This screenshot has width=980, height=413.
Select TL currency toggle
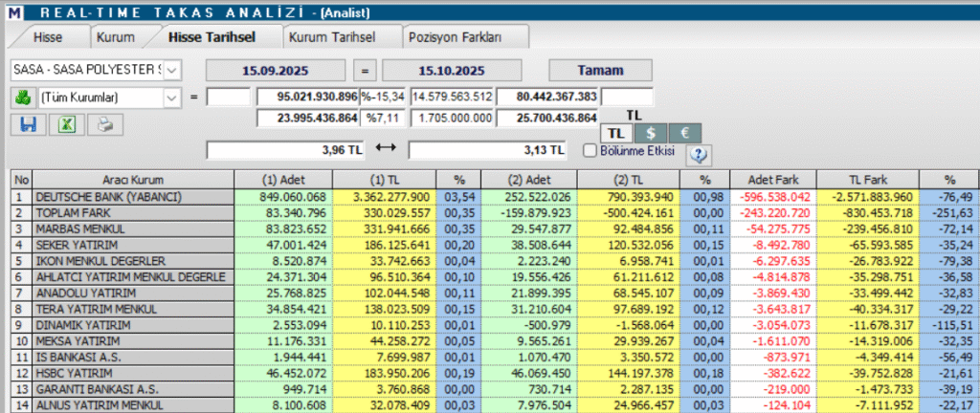point(617,134)
